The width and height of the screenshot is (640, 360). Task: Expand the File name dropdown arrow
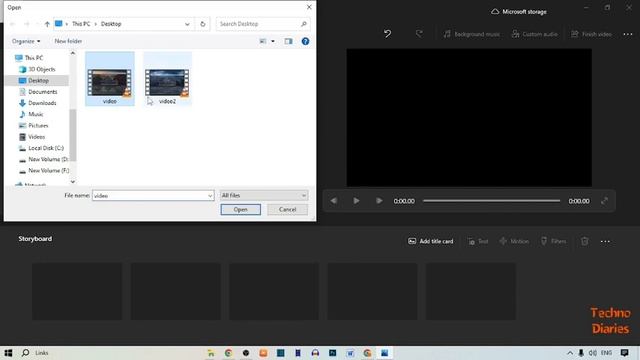pos(210,196)
